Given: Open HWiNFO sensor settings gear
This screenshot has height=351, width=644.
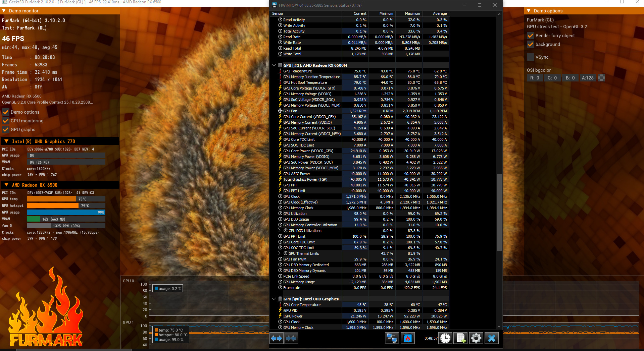Looking at the screenshot, I should [476, 338].
